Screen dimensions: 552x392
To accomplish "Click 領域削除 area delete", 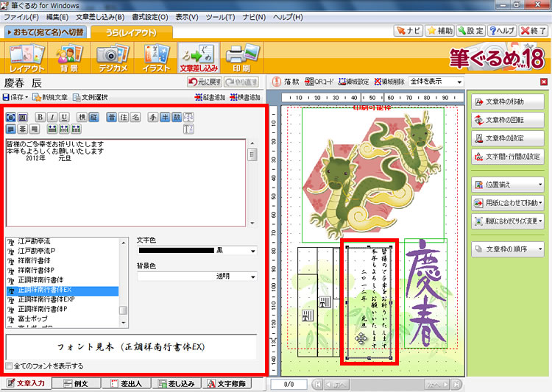I will tap(389, 82).
